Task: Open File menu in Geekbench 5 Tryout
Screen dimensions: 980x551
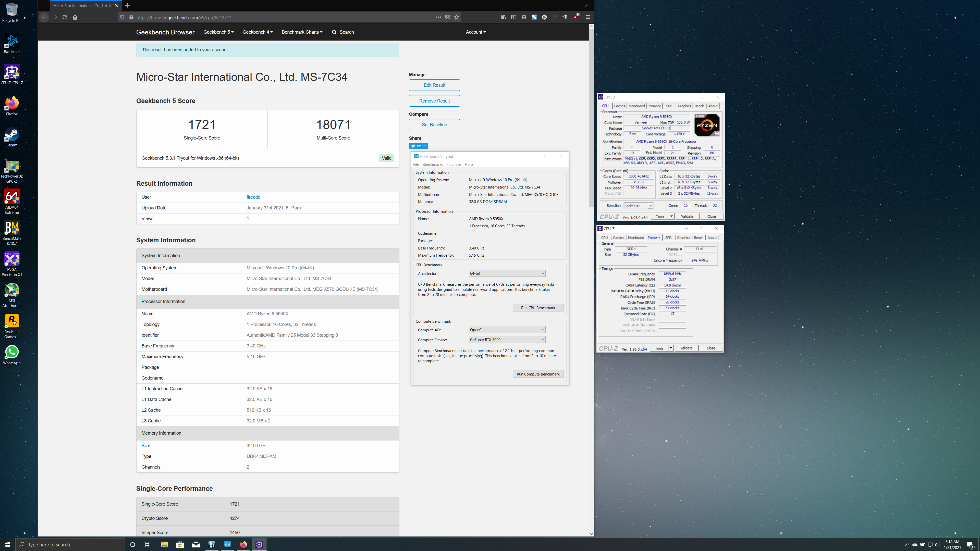Action: [416, 165]
